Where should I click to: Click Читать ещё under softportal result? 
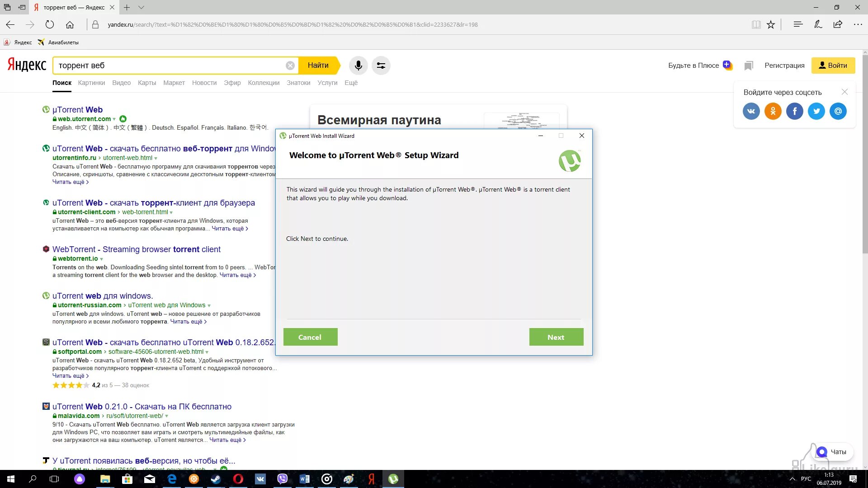pos(71,376)
